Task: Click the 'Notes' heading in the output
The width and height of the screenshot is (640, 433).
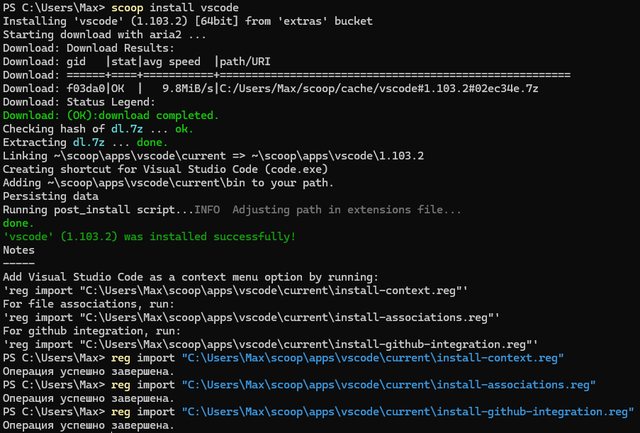Action: [18, 250]
